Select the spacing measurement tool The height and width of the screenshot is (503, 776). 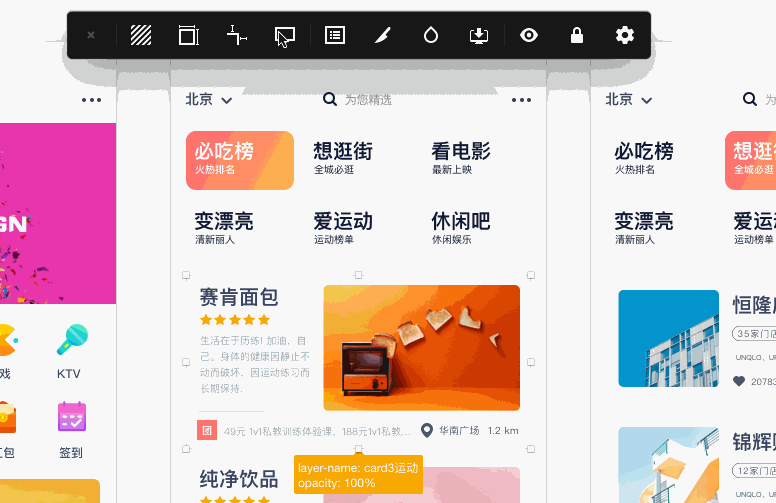click(237, 35)
